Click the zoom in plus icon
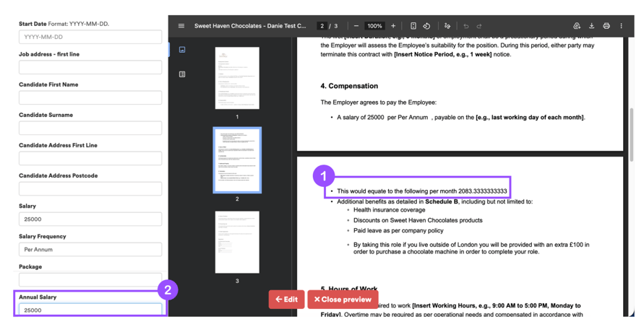Screen dimensions: 644x327 pos(393,26)
